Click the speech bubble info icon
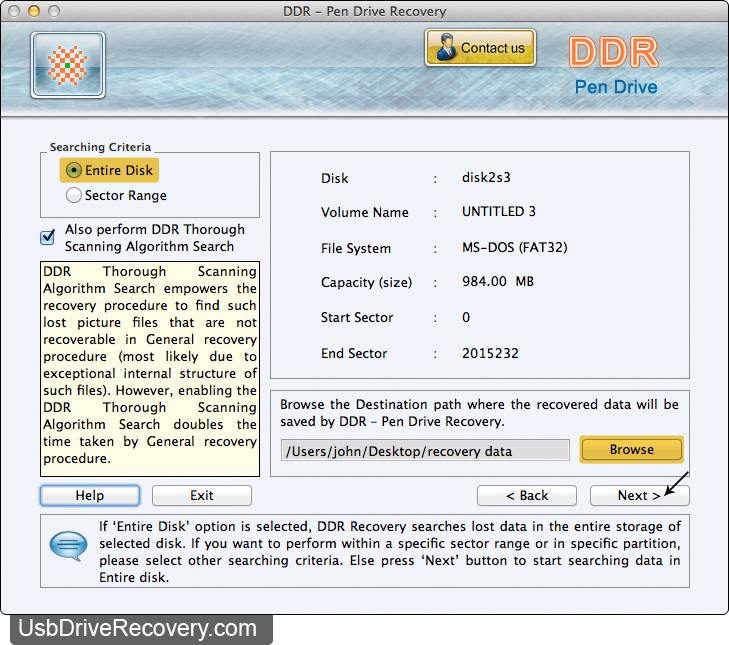This screenshot has width=729, height=645. [68, 546]
